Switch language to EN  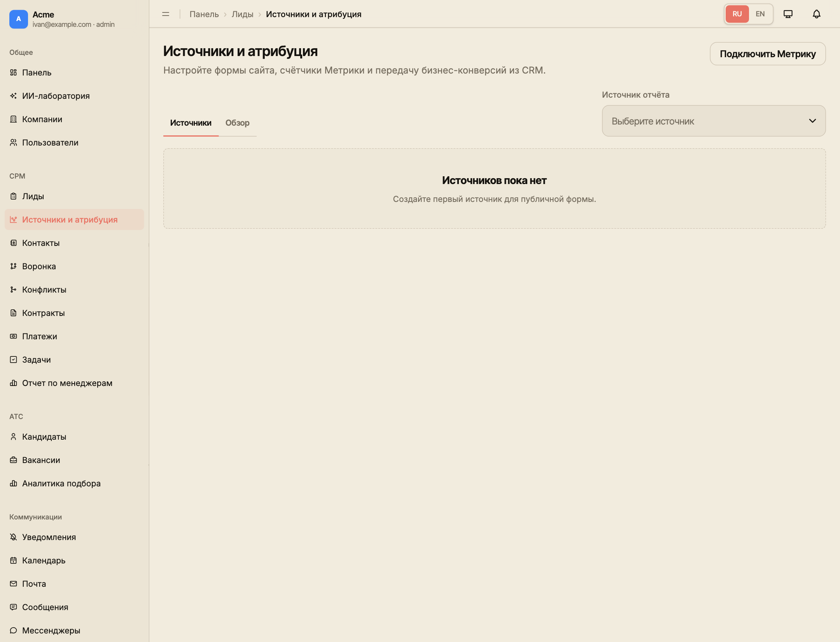[x=760, y=14]
